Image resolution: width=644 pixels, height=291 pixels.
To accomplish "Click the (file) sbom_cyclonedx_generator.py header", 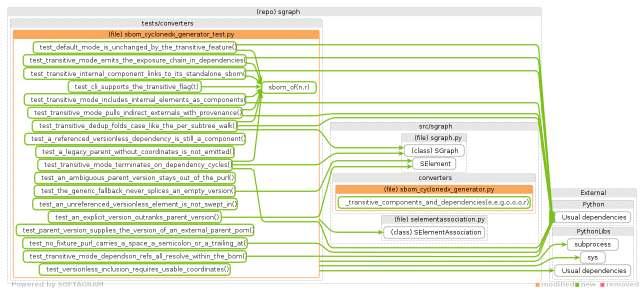I will 434,189.
